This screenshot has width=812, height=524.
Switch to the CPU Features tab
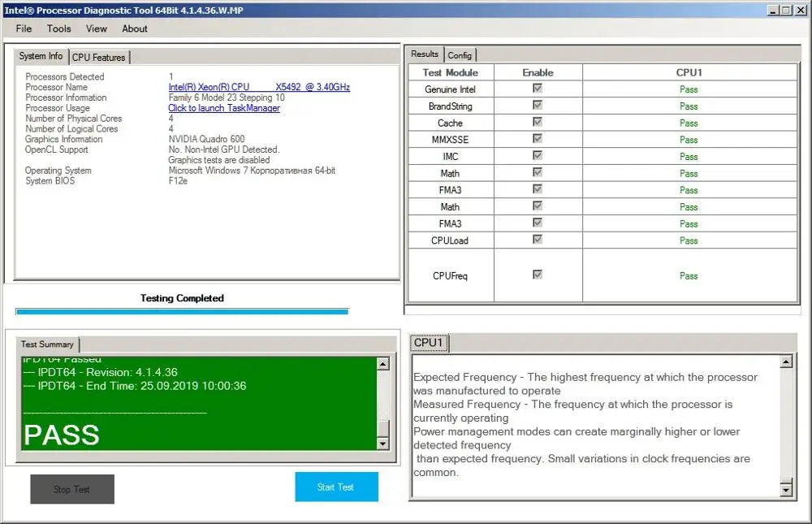coord(98,57)
